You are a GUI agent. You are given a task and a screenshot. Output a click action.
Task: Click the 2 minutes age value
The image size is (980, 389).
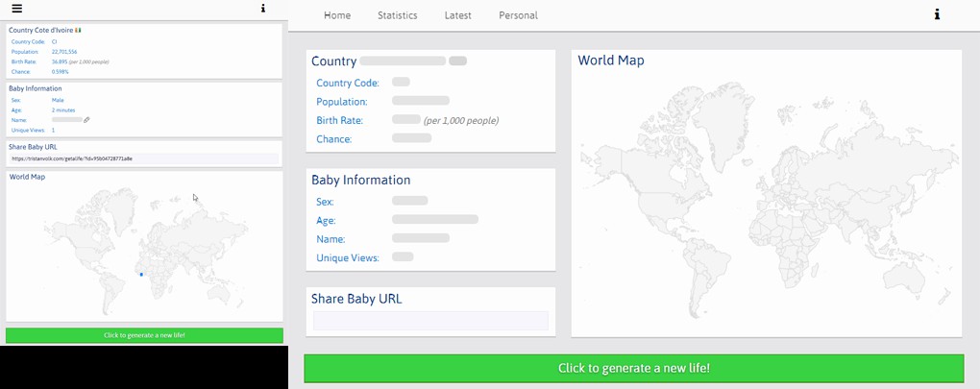(63, 110)
